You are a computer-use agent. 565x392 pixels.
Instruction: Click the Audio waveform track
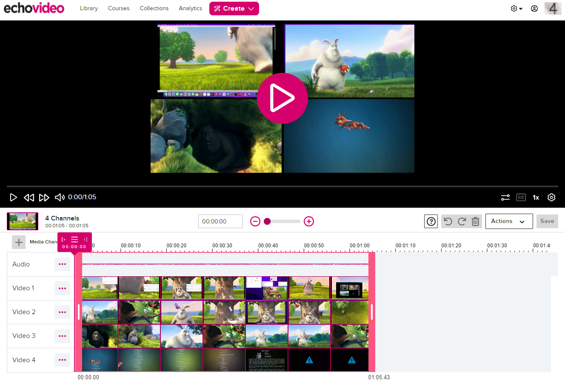point(225,264)
